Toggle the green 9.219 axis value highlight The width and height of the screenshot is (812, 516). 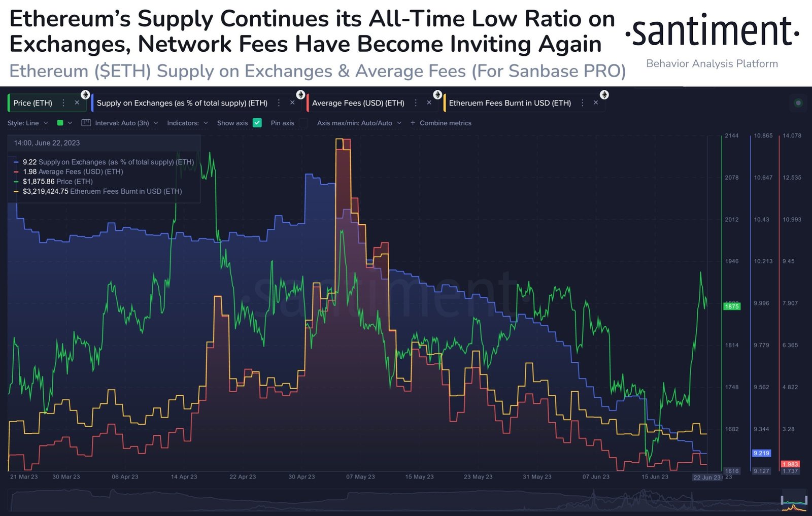coord(761,453)
